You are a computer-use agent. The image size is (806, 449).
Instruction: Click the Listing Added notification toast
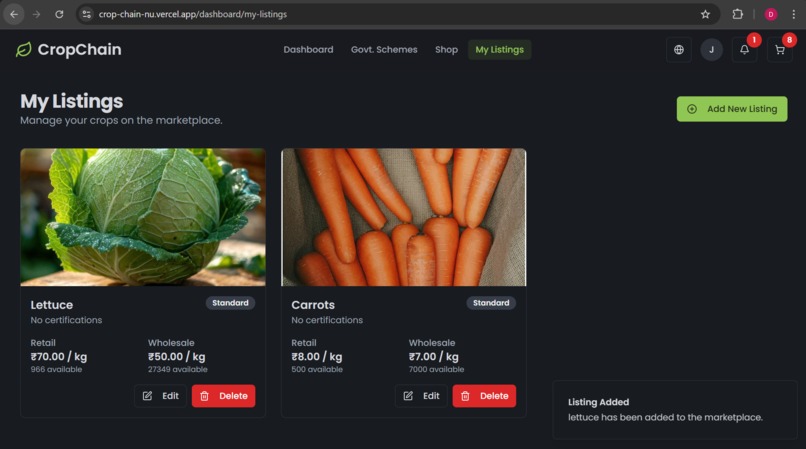pos(675,410)
